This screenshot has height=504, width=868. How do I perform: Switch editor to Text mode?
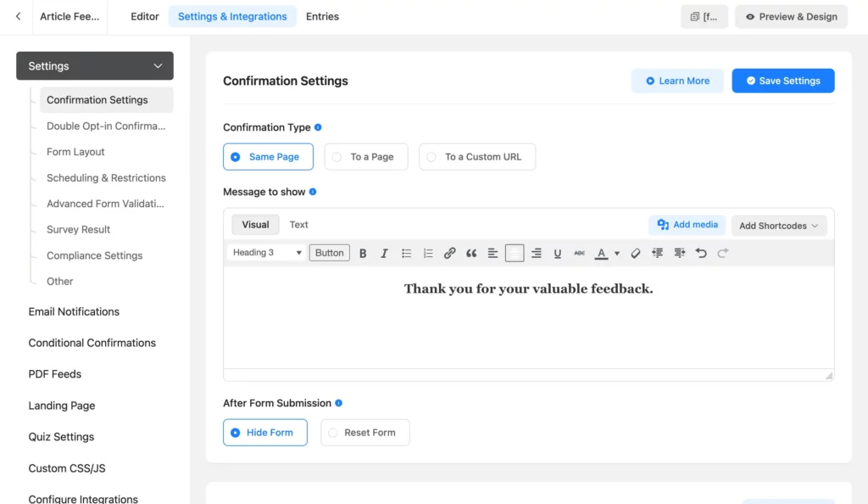click(298, 224)
